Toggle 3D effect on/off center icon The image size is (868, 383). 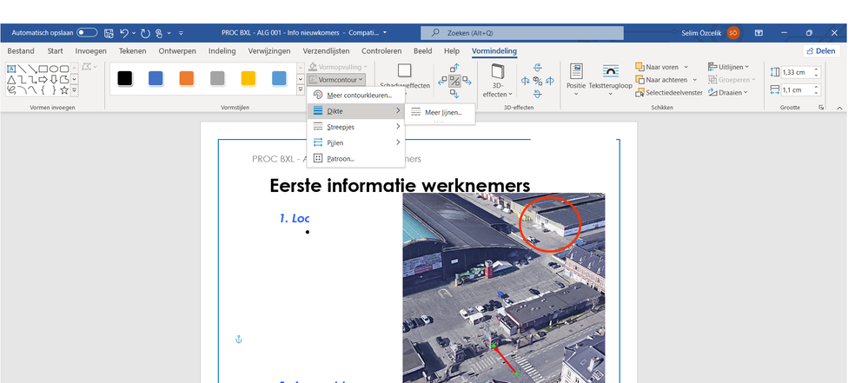(x=538, y=81)
